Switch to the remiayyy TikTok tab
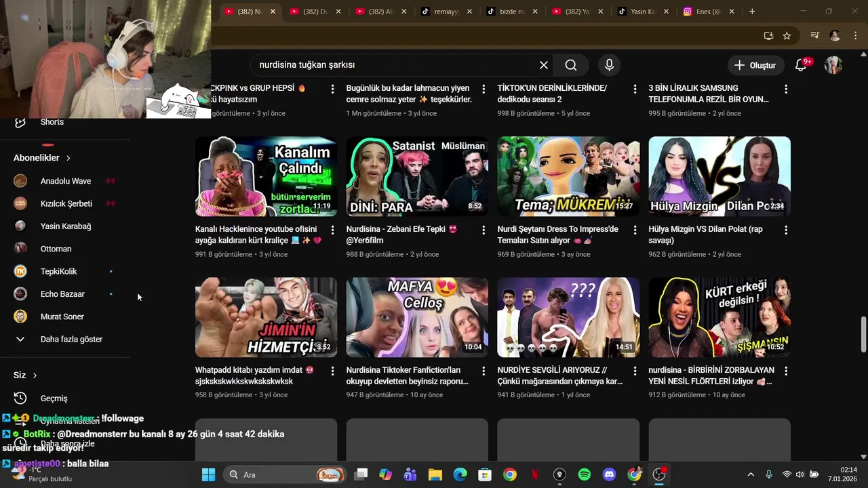 (448, 12)
